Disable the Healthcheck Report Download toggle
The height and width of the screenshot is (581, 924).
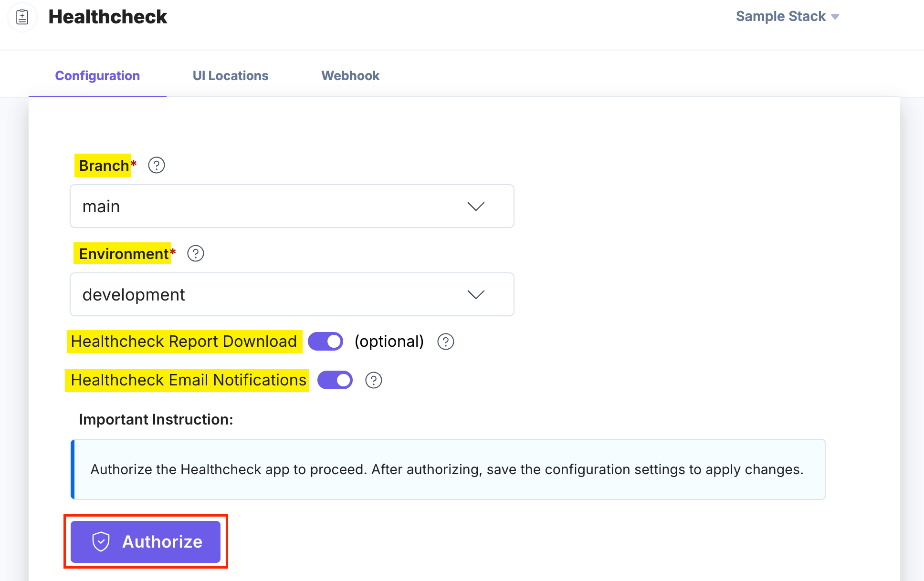tap(325, 341)
